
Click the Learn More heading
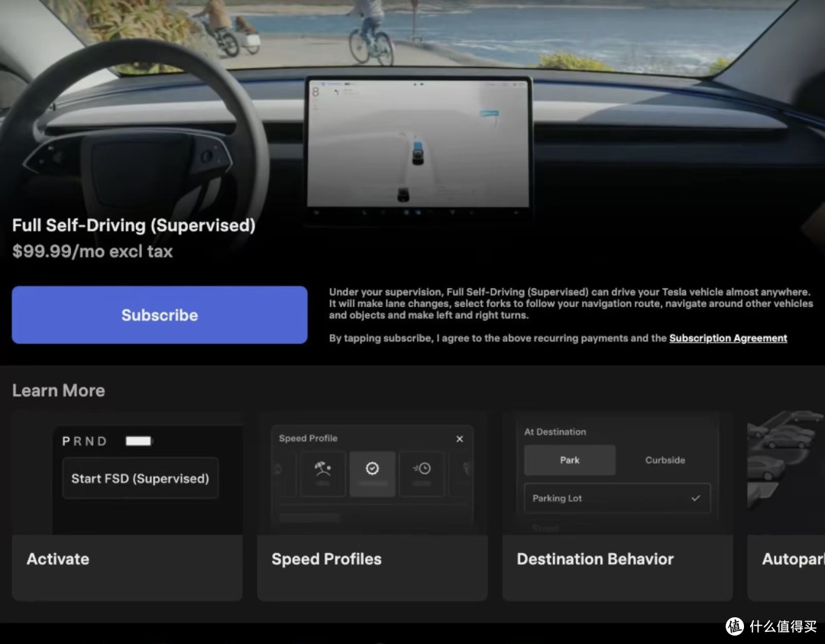(x=58, y=390)
